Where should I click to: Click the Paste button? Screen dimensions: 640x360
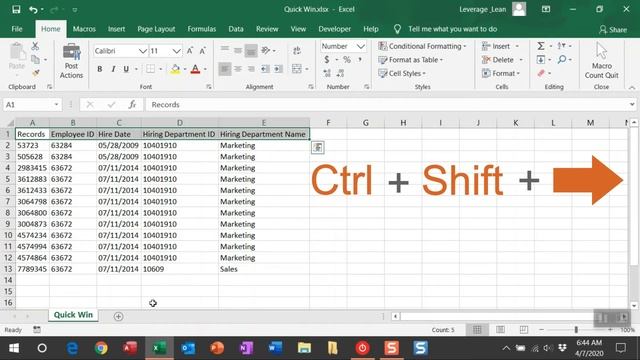coord(17,58)
